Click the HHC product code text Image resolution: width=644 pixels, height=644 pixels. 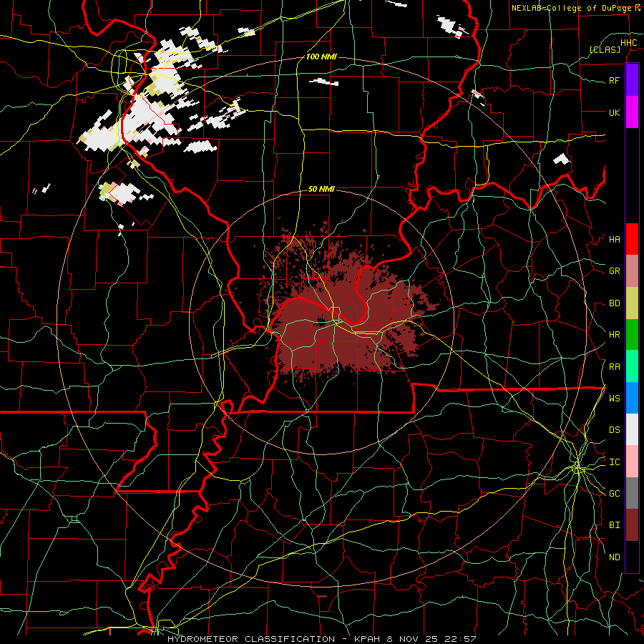pyautogui.click(x=628, y=43)
